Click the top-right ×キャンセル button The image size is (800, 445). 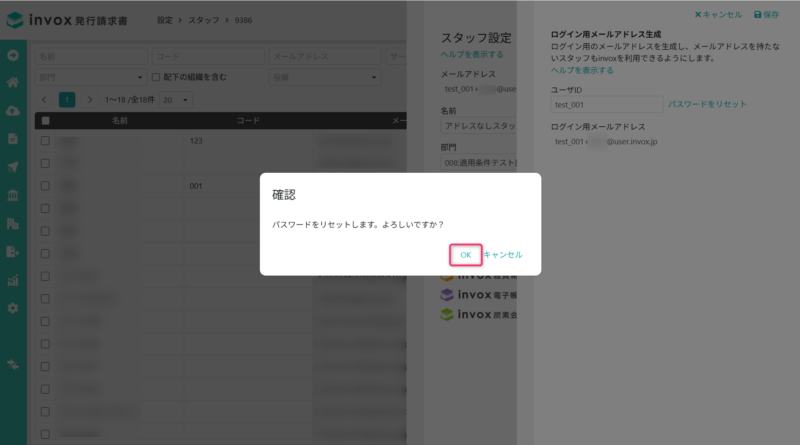click(x=718, y=15)
